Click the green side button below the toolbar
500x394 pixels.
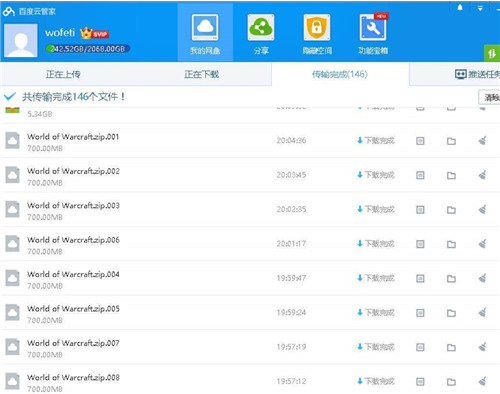click(492, 53)
